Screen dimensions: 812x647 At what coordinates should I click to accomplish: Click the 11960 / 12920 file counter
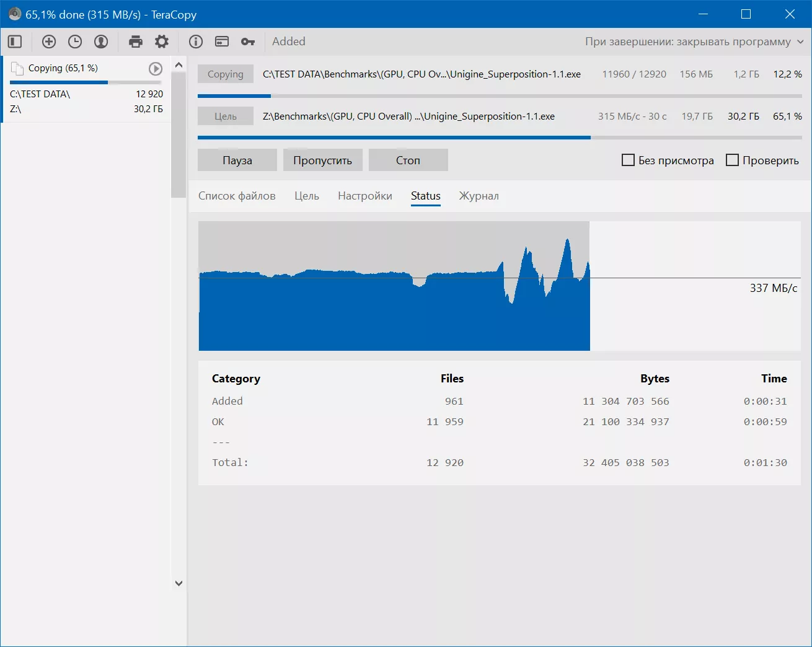point(634,74)
